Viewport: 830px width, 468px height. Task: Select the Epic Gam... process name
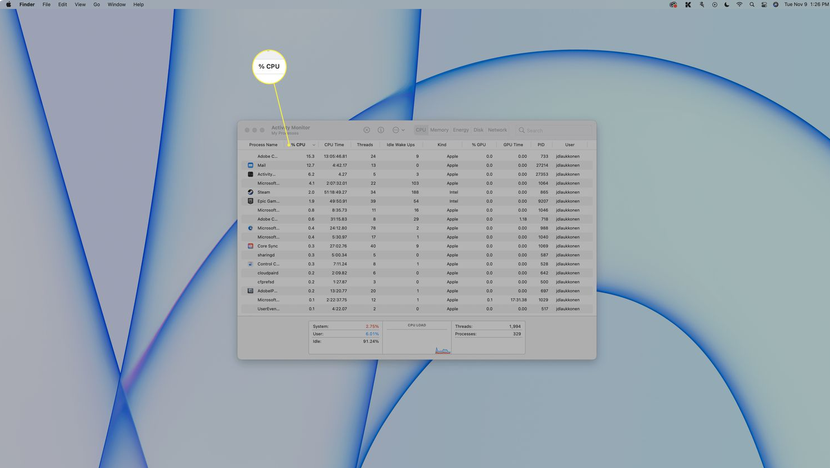pyautogui.click(x=268, y=201)
